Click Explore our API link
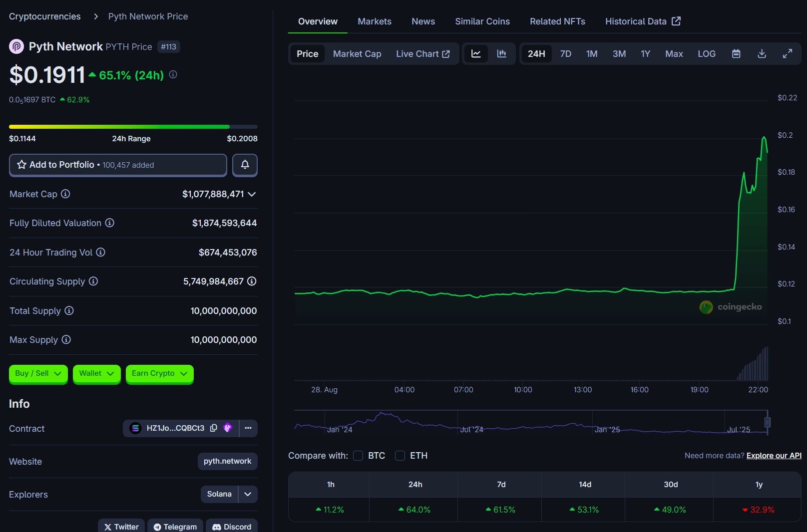Screen dimensions: 807x532 (774, 456)
